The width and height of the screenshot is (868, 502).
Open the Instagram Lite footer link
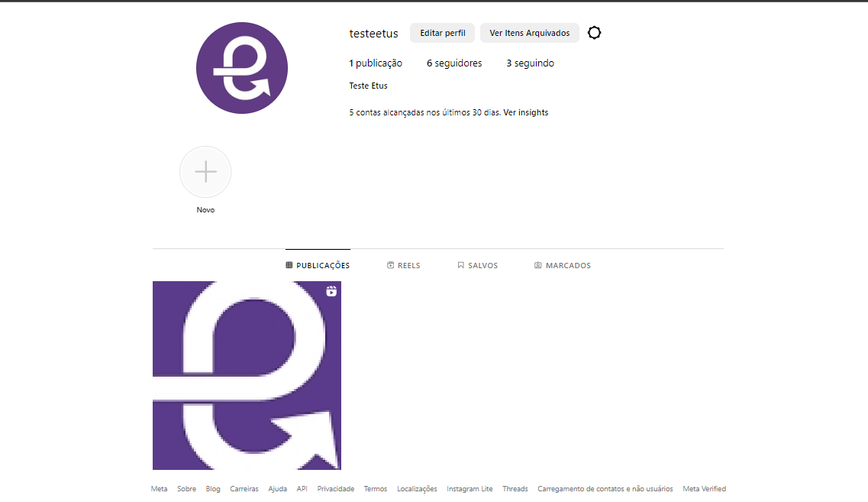(x=469, y=489)
